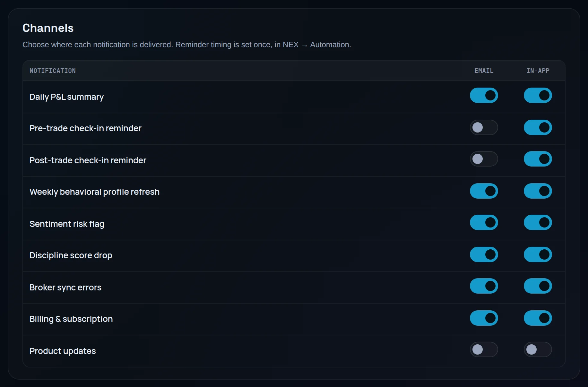The width and height of the screenshot is (588, 387).
Task: Select the Daily P&L summary label
Action: click(66, 97)
